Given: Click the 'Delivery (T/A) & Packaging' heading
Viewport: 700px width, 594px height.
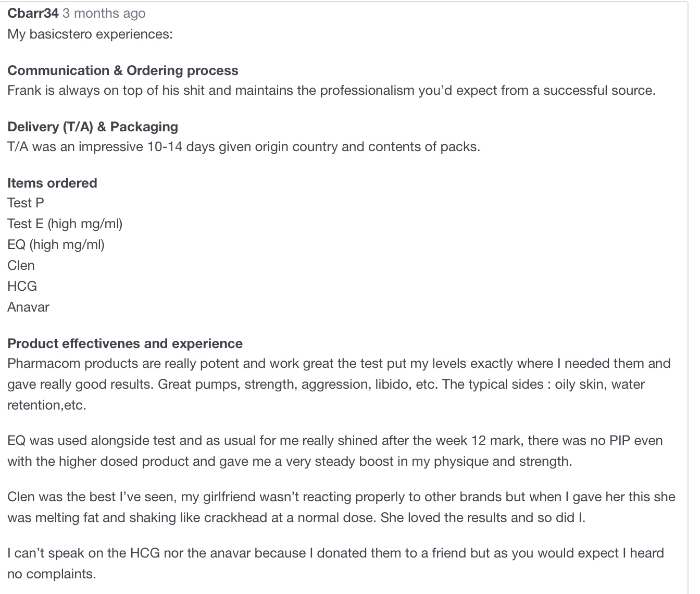Looking at the screenshot, I should (x=93, y=127).
